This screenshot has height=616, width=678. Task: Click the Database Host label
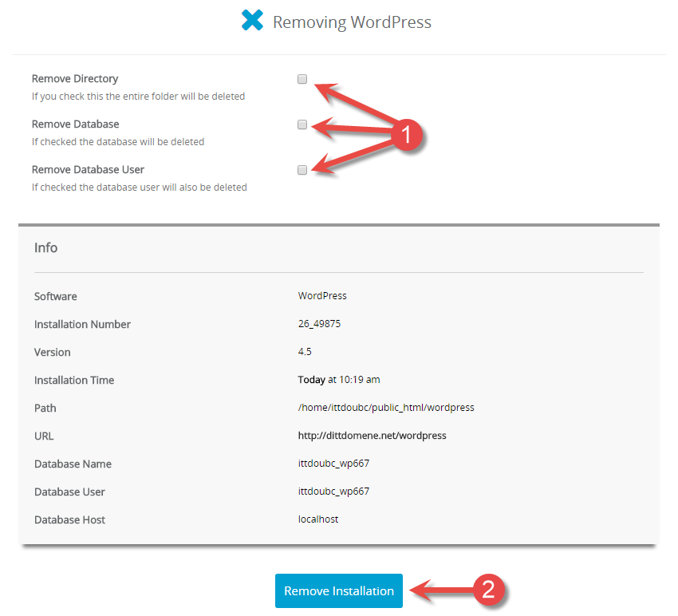pyautogui.click(x=69, y=520)
